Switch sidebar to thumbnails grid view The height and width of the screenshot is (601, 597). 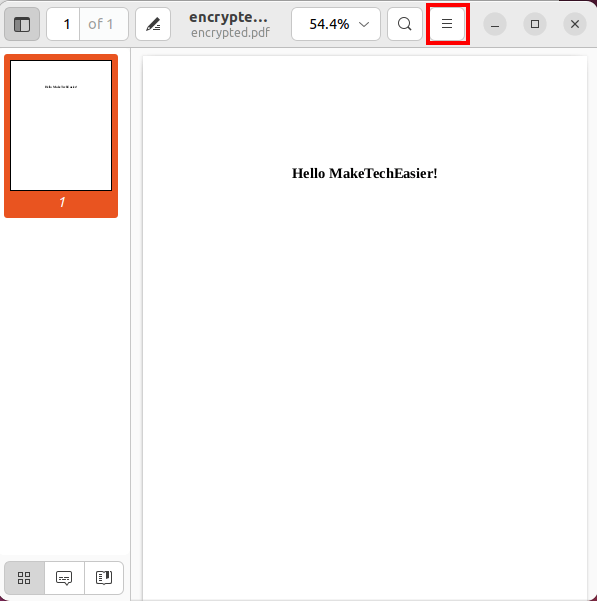24,578
